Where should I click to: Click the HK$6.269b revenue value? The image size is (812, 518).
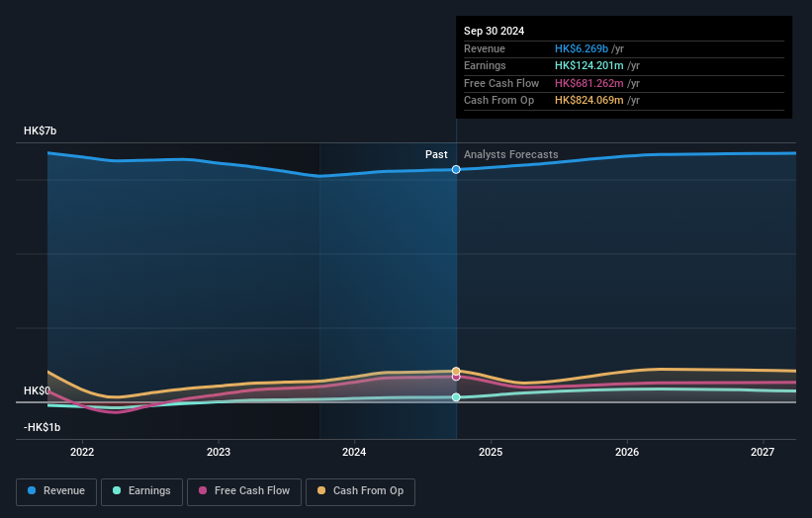[582, 48]
